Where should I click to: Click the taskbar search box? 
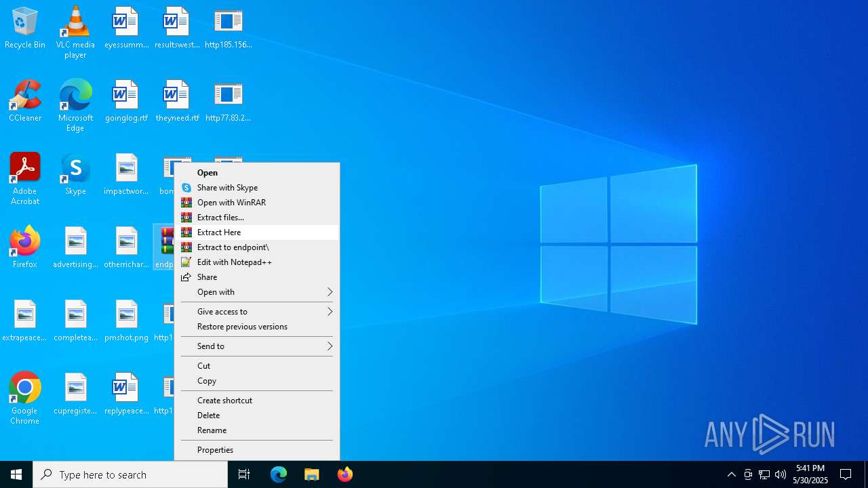coord(130,474)
